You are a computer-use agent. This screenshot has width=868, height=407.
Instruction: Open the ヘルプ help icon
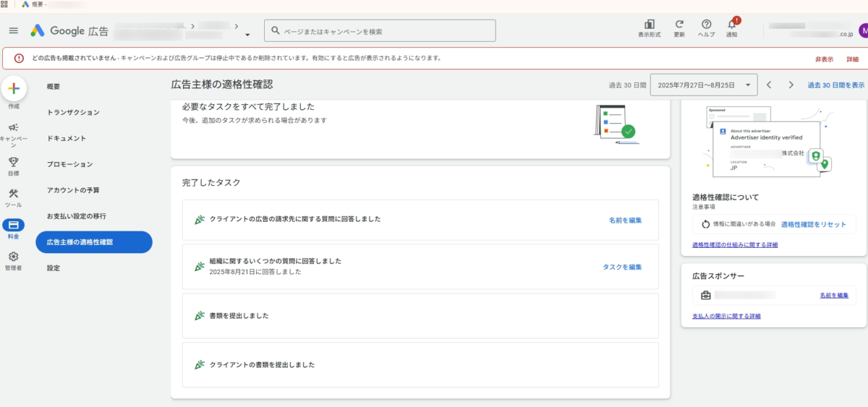point(706,25)
